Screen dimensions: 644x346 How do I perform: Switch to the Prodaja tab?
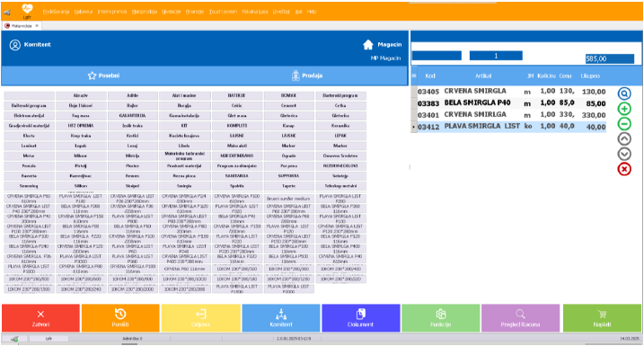[x=307, y=75]
